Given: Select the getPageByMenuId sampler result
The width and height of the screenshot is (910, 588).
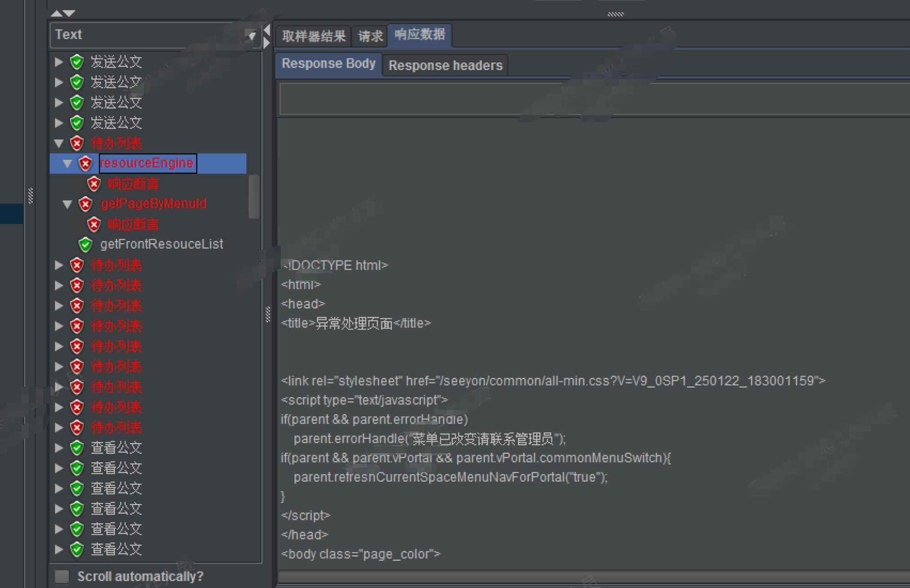Looking at the screenshot, I should [x=154, y=204].
